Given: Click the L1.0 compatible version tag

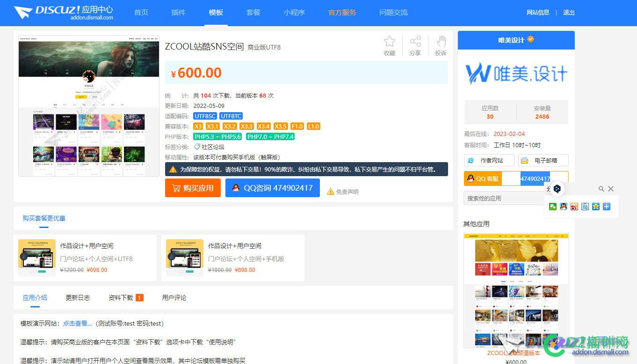Looking at the screenshot, I should point(313,126).
